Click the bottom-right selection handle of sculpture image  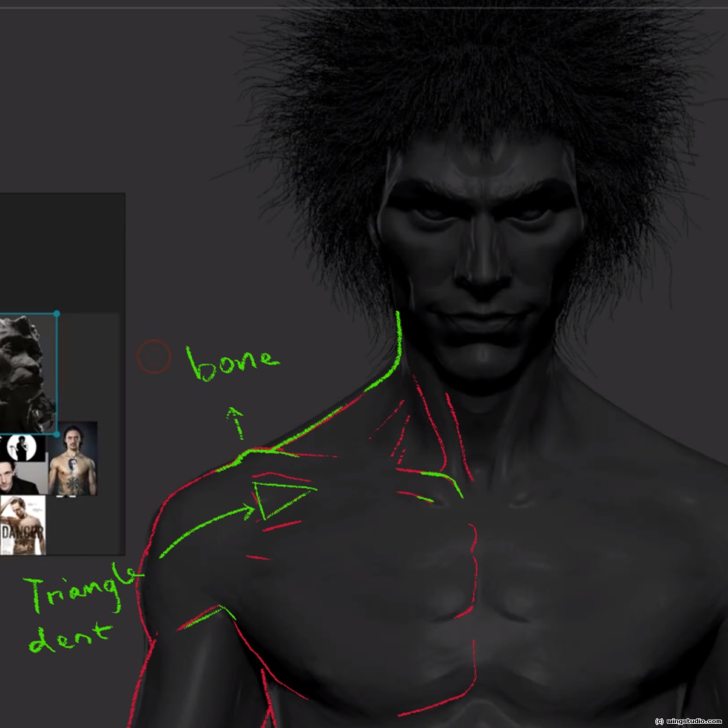click(56, 434)
